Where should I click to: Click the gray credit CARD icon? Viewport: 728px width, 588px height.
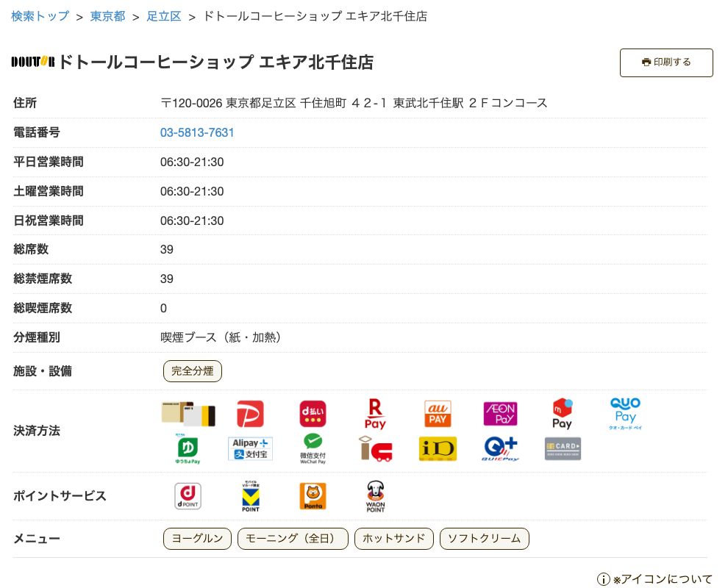click(563, 449)
